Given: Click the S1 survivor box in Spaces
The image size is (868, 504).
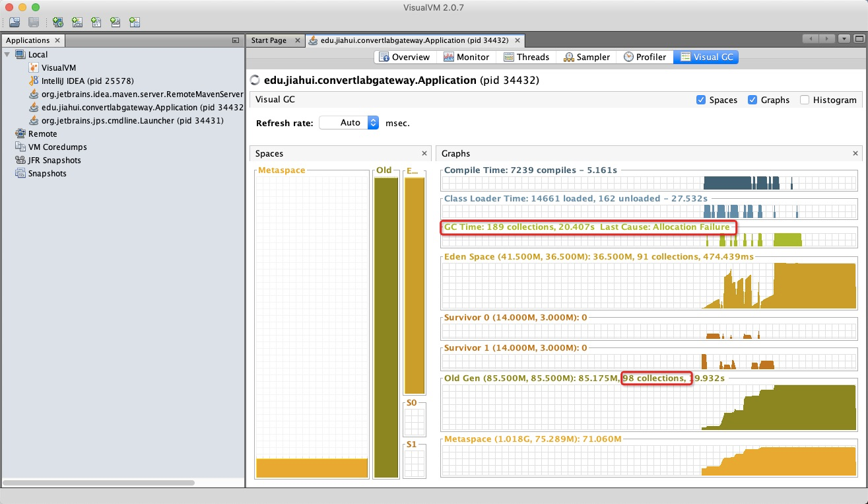Looking at the screenshot, I should click(x=415, y=464).
